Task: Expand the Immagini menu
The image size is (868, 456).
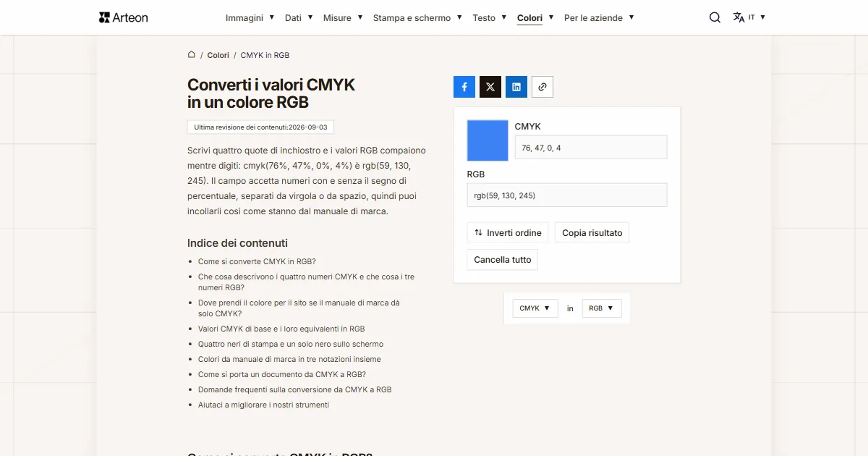Action: click(250, 17)
